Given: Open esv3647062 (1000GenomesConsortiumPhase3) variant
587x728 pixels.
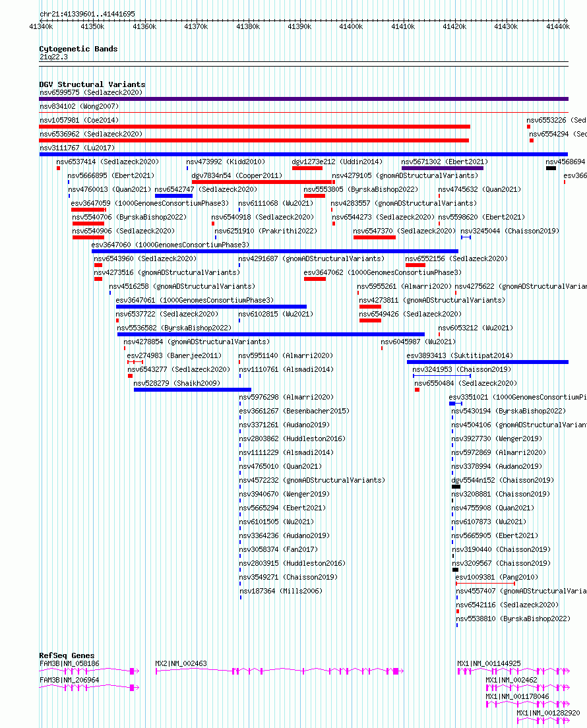Looking at the screenshot, I should coord(383,272).
